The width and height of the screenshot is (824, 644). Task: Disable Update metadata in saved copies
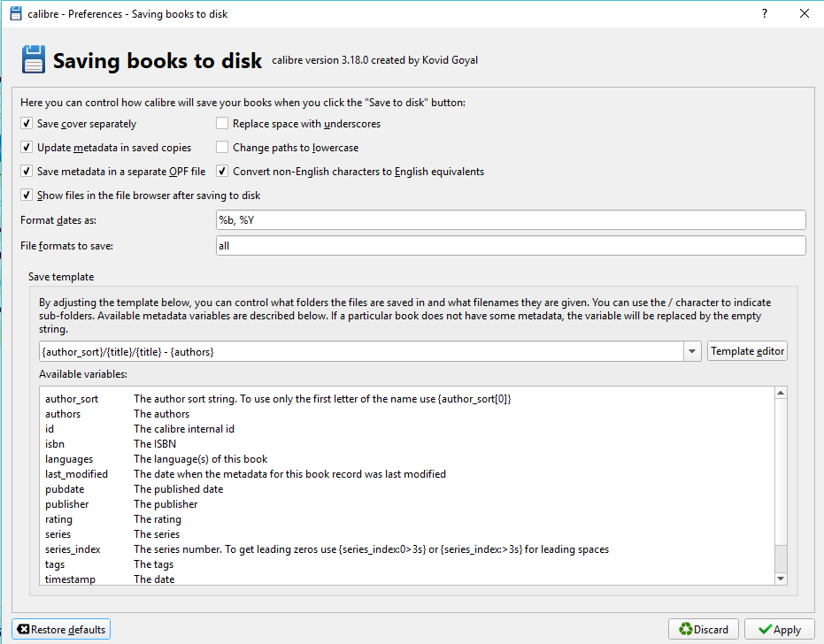point(27,148)
